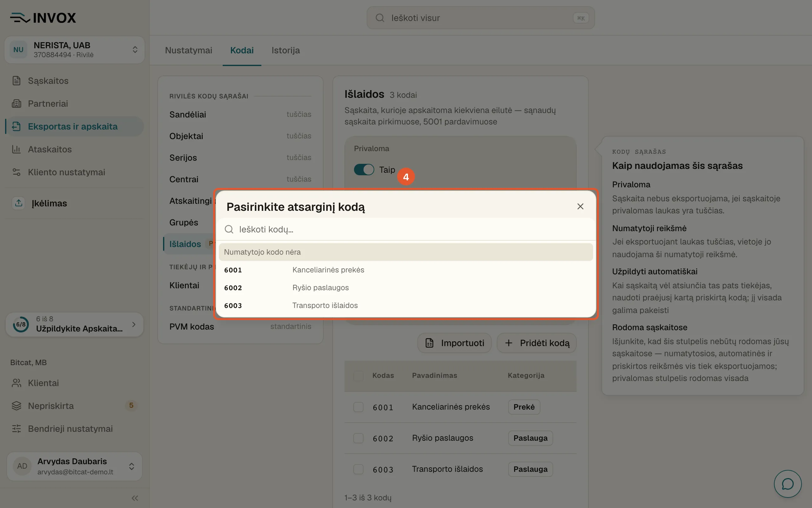Click the 6/8 progress ring icon
This screenshot has height=508, width=812.
(x=21, y=324)
